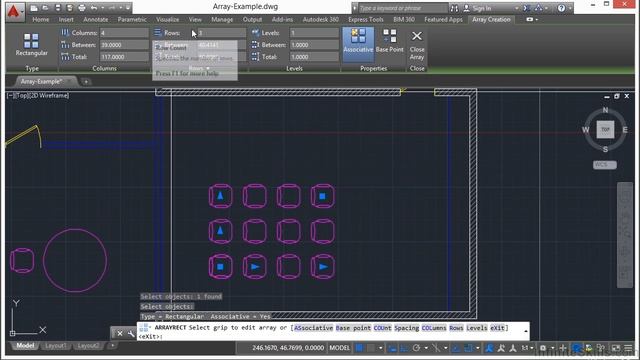Open the Insert ribbon tab
This screenshot has height=360, width=640.
pyautogui.click(x=66, y=19)
